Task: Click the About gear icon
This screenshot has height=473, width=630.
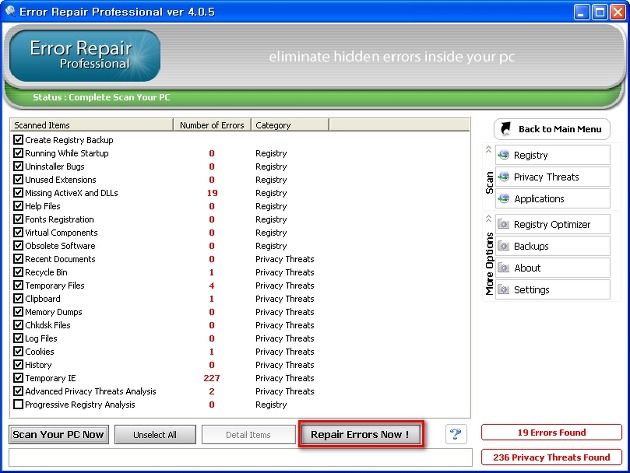Action: click(x=503, y=268)
